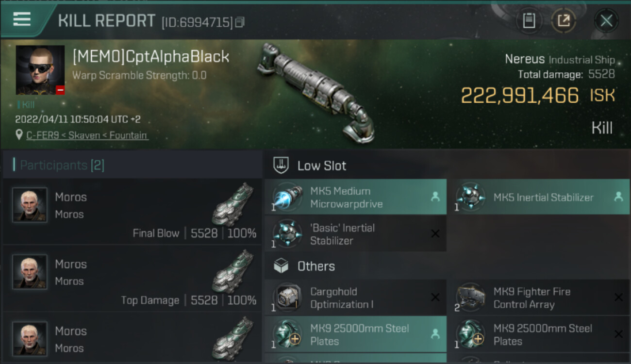631x364 pixels.
Task: Click the Nereus ship image
Action: click(x=315, y=92)
